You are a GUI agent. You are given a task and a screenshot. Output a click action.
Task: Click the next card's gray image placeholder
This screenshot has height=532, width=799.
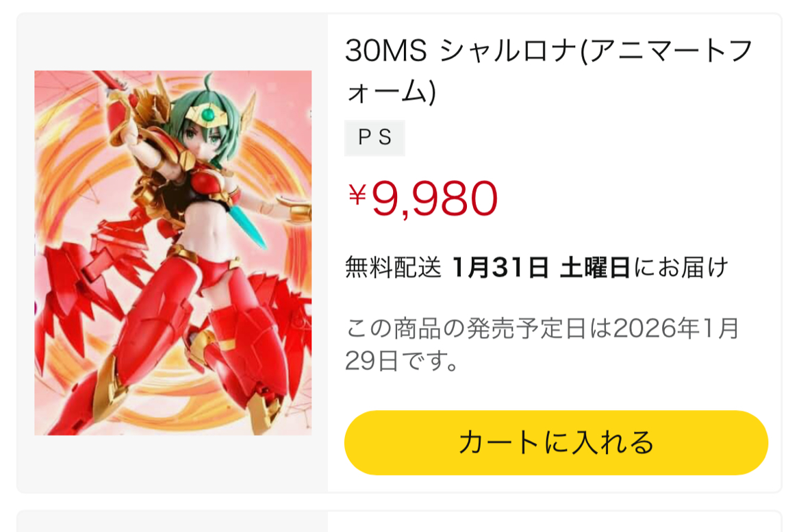173,522
